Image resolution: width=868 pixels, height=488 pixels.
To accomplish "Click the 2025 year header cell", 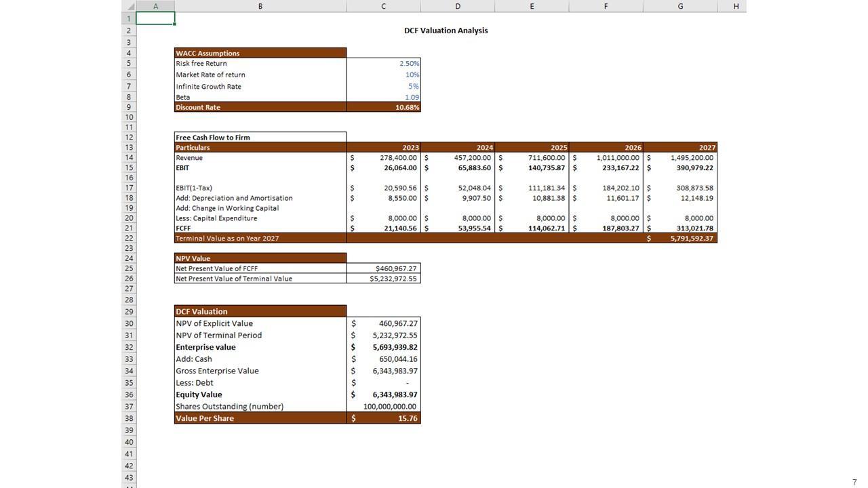I will pos(532,147).
